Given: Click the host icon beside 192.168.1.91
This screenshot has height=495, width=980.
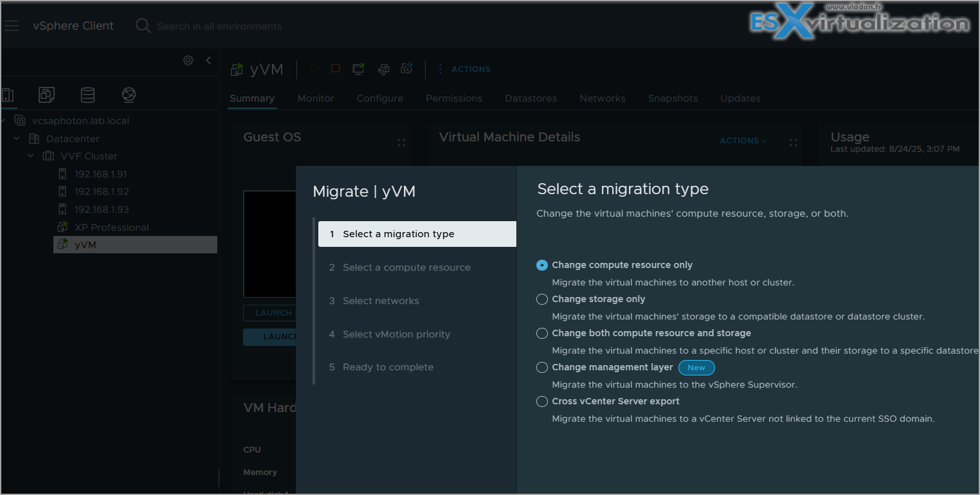Looking at the screenshot, I should tap(62, 174).
